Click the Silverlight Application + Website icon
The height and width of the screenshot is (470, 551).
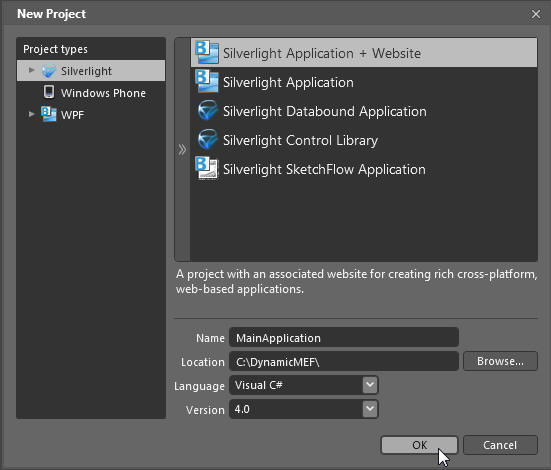coord(207,52)
